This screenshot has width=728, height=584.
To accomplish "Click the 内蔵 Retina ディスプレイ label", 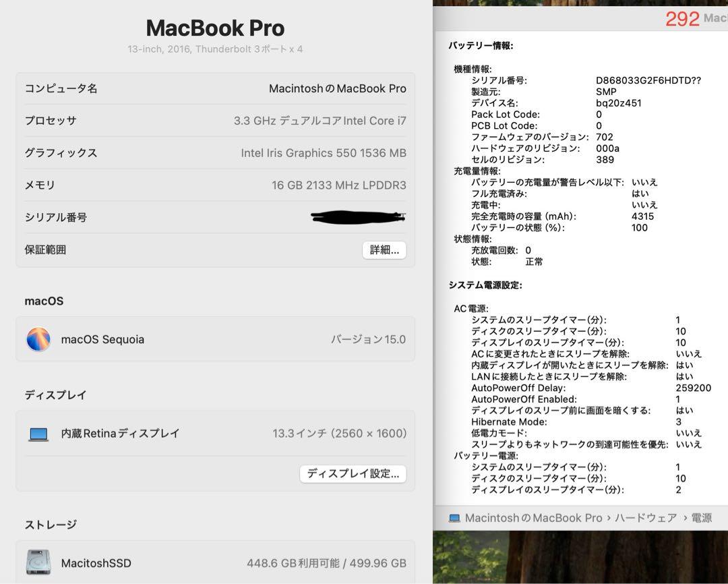I will click(120, 434).
